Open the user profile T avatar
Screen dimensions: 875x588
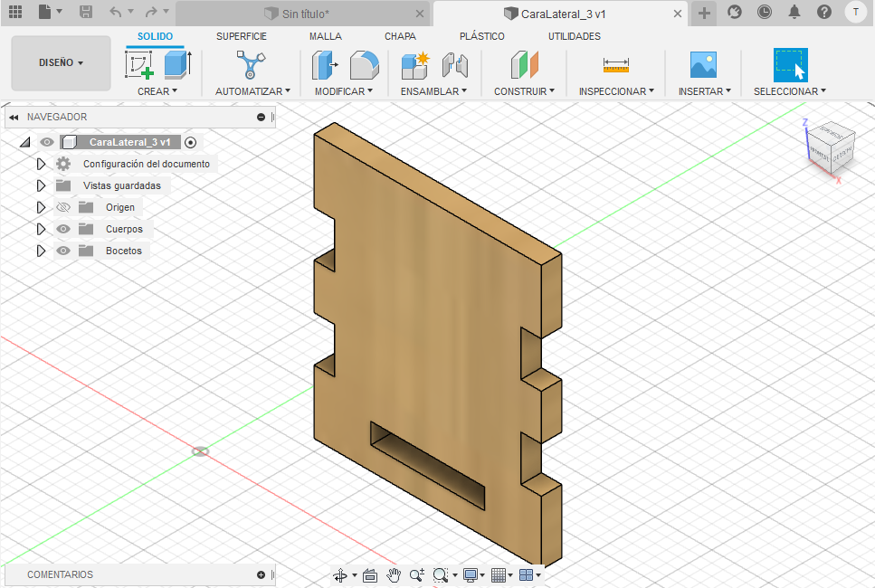[855, 12]
